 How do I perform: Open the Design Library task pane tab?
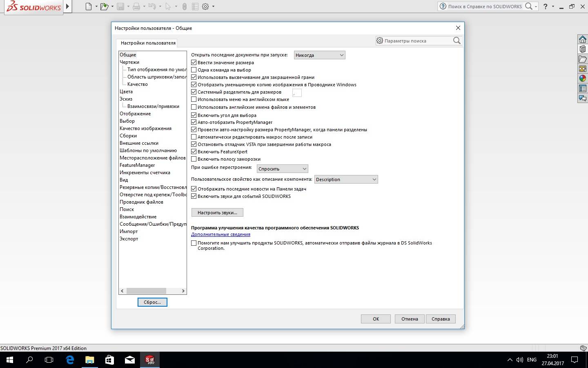[x=583, y=49]
